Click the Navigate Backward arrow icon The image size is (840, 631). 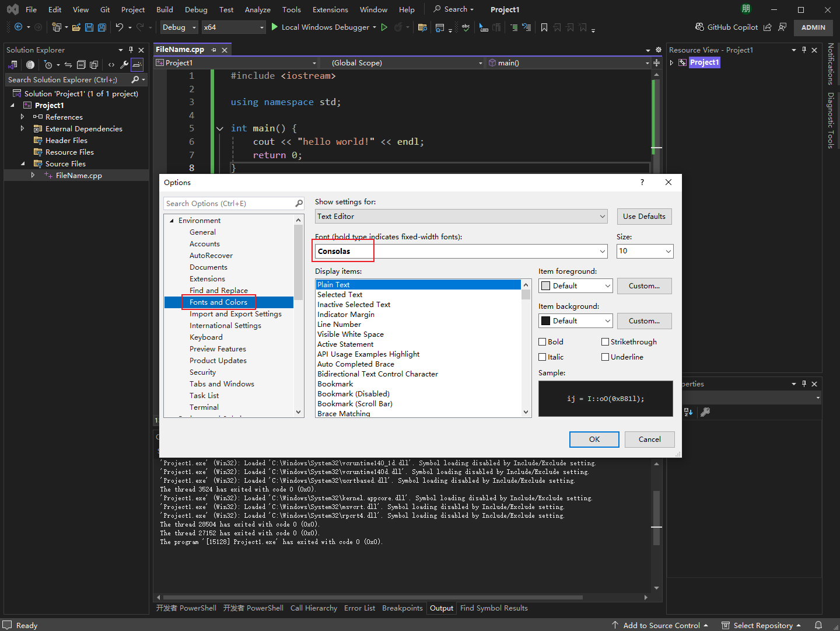click(x=18, y=27)
